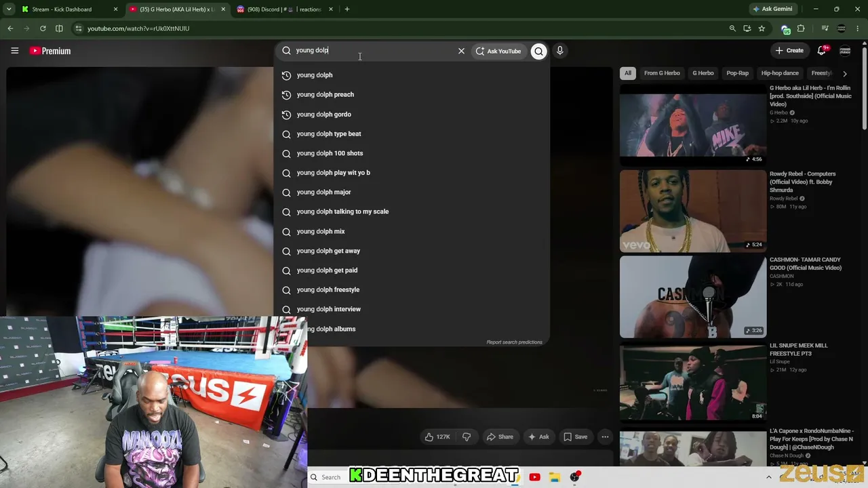
Task: Open the YouTube guide hamburger menu
Action: click(14, 51)
